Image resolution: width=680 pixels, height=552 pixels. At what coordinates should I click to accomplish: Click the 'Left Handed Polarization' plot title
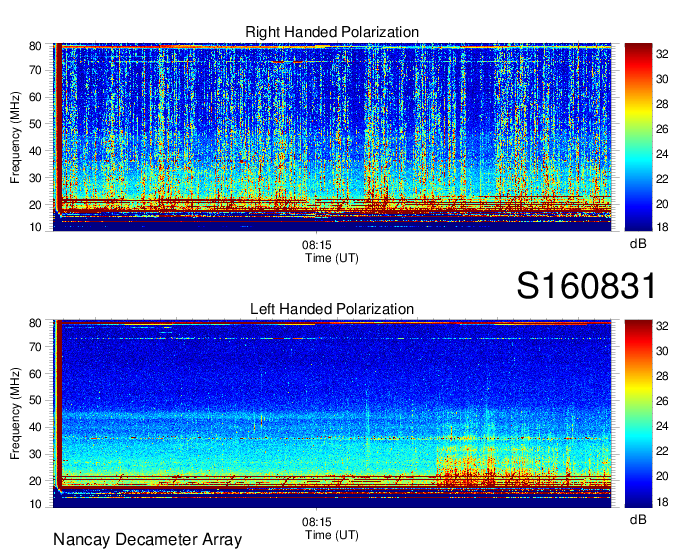[332, 309]
